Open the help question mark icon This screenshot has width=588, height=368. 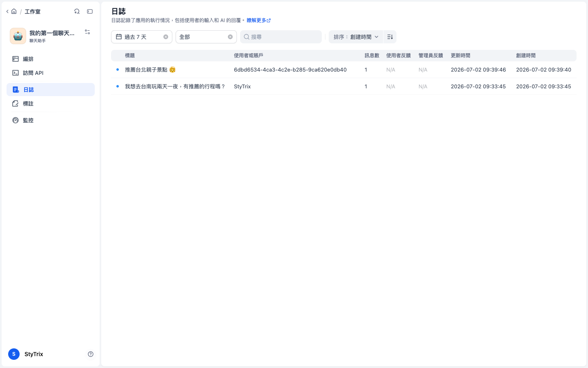tap(91, 354)
